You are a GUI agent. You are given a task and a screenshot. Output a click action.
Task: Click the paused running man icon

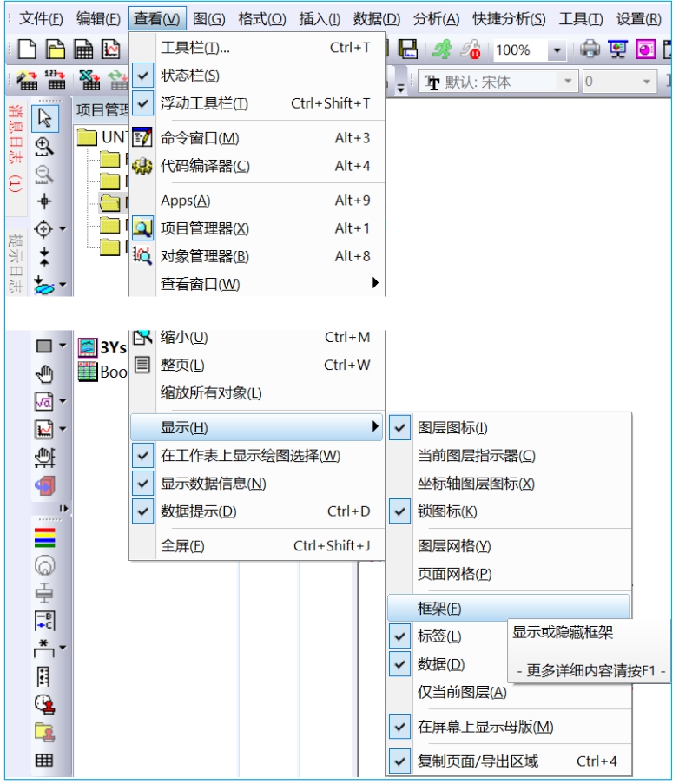coord(471,49)
